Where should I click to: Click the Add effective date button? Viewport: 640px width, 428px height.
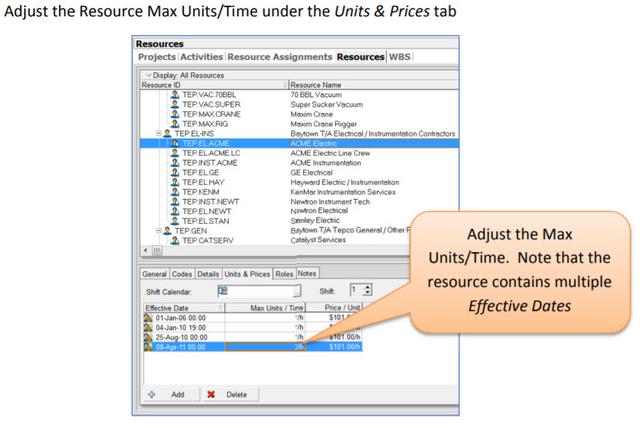[x=171, y=395]
